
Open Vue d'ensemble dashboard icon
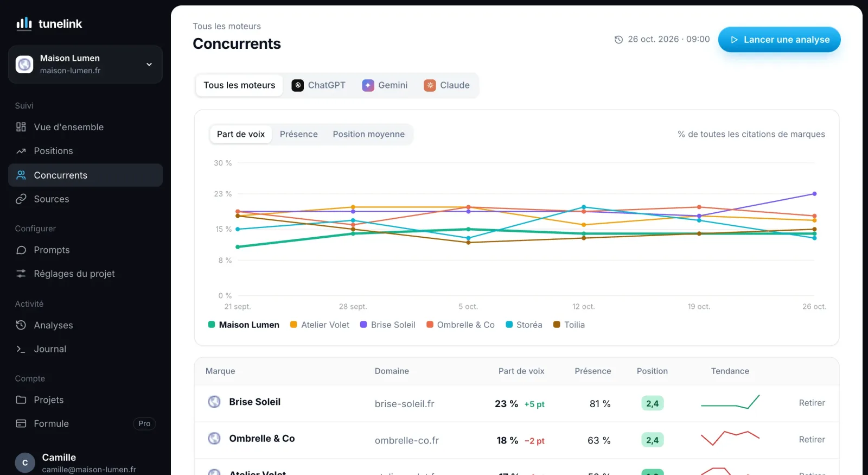tap(21, 127)
